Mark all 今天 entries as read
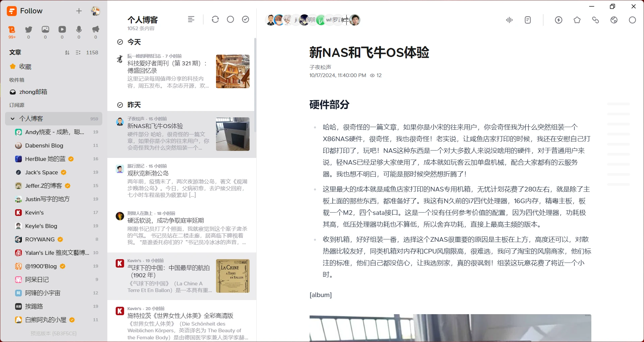 click(120, 42)
